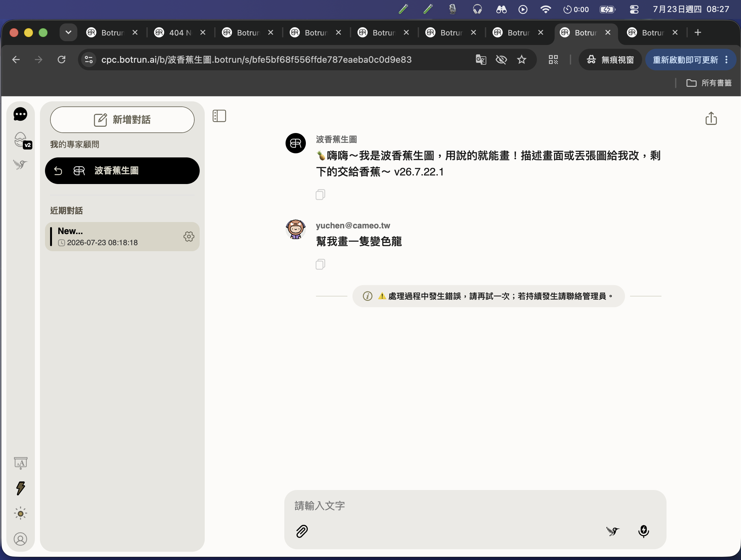The height and width of the screenshot is (560, 741).
Task: Click the site info icon in address bar
Action: pyautogui.click(x=89, y=60)
